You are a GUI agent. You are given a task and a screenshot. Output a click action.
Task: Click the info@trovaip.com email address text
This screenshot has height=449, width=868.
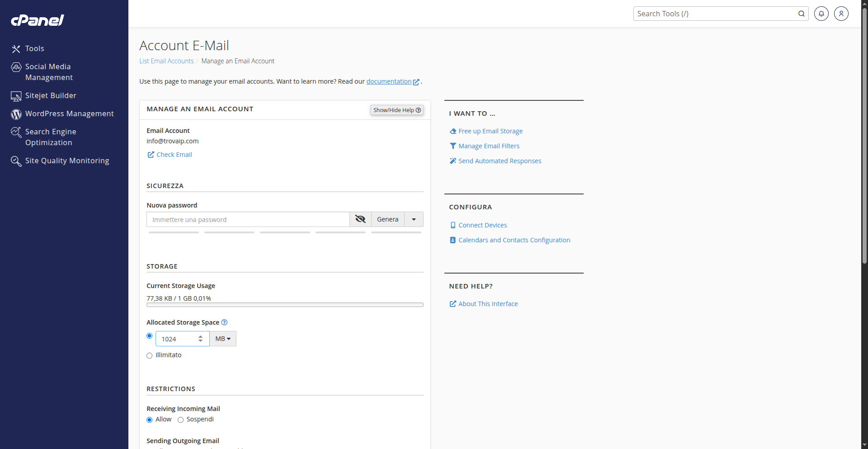pyautogui.click(x=173, y=141)
